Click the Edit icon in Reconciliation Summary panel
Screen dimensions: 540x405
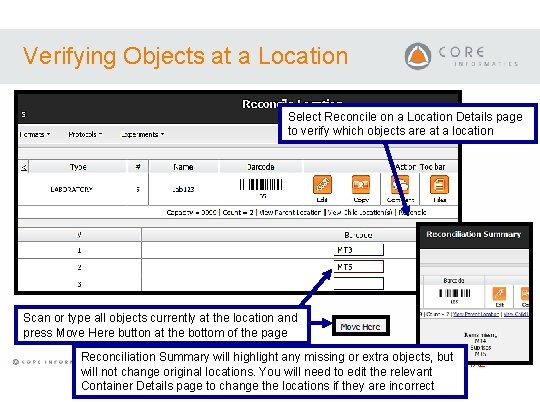(x=499, y=294)
